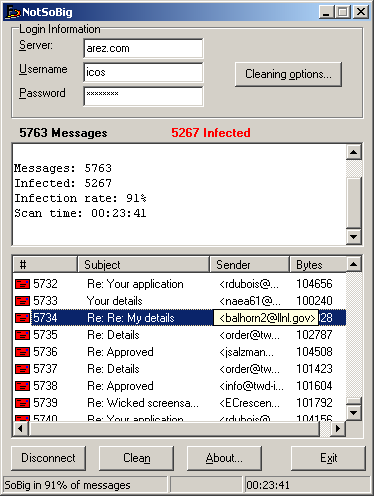Click message list scroll right arrow
The image size is (374, 496).
(338, 429)
